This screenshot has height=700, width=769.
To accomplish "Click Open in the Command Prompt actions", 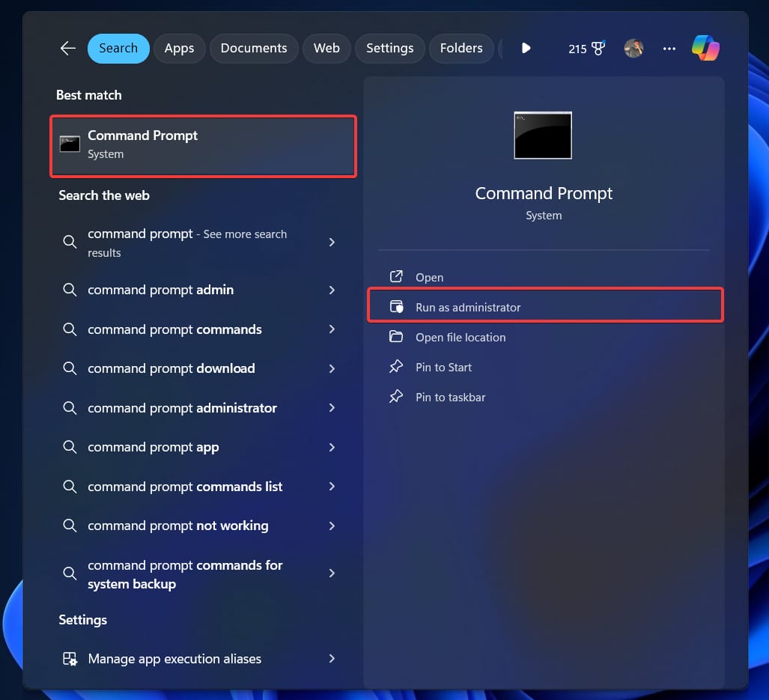I will (545, 277).
